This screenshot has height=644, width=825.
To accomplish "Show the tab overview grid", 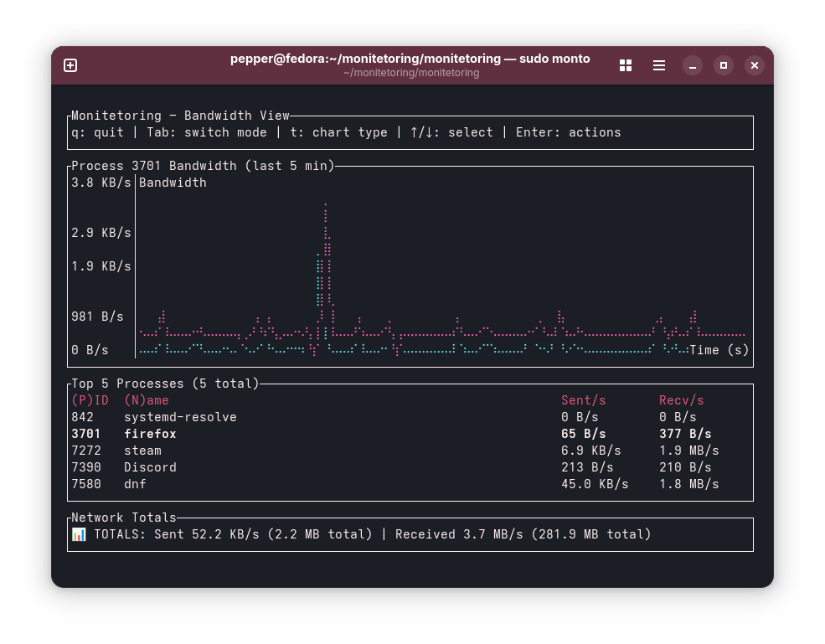I will click(x=626, y=65).
